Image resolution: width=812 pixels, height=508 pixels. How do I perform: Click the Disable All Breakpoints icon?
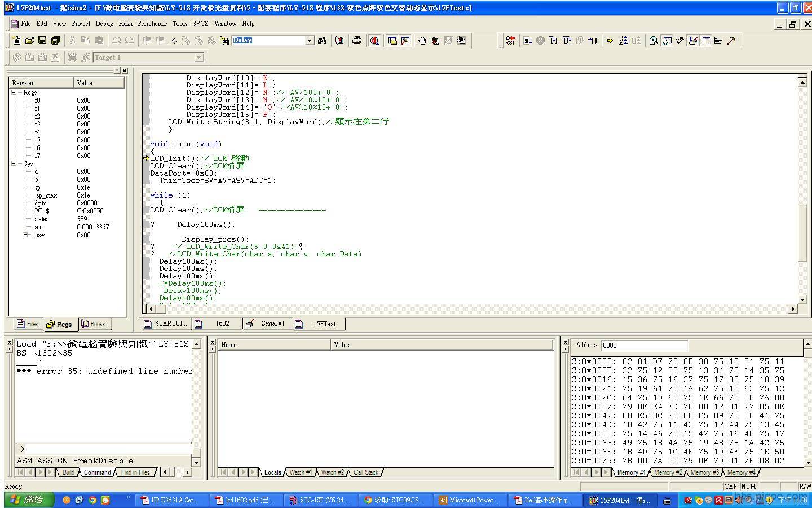click(461, 40)
